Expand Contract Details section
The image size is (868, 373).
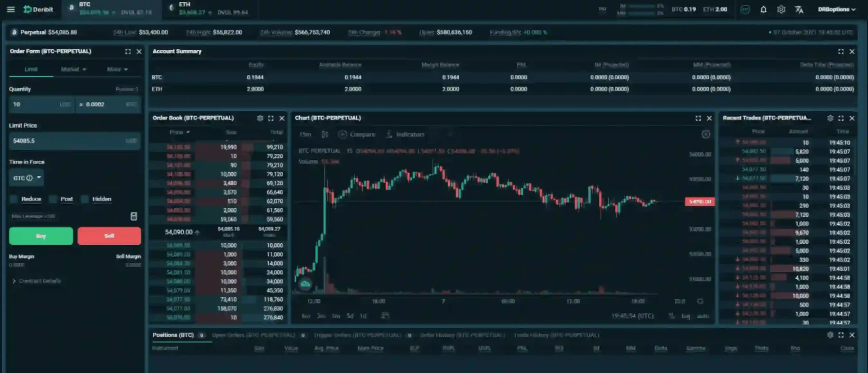[x=37, y=281]
